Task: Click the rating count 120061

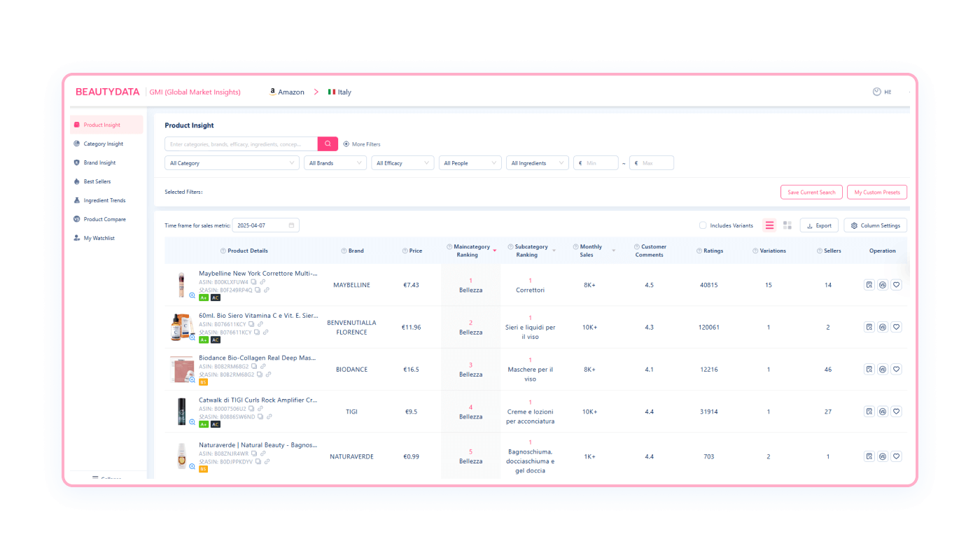Action: click(x=709, y=327)
